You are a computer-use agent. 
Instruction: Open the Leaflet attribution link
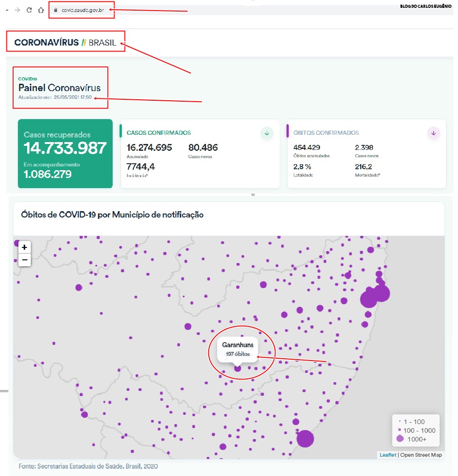point(387,455)
